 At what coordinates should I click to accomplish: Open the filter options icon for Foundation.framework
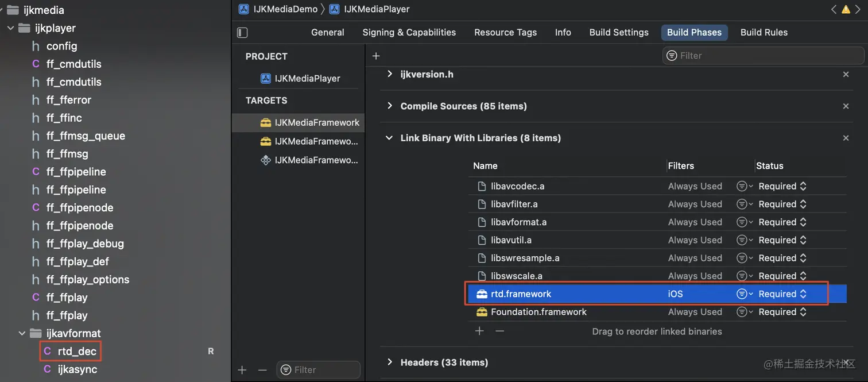745,312
